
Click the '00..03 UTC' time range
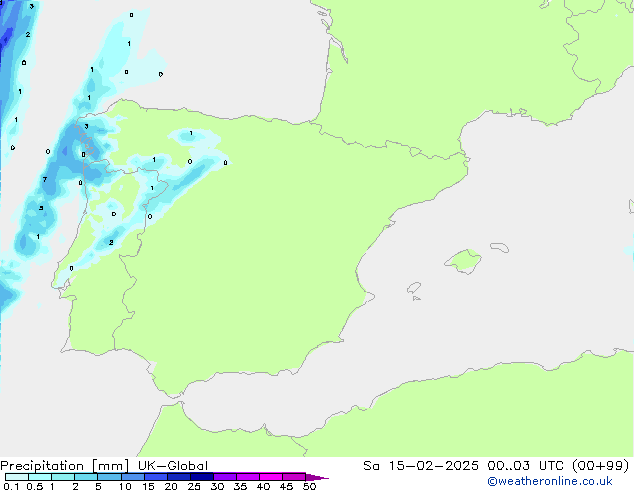click(x=526, y=466)
